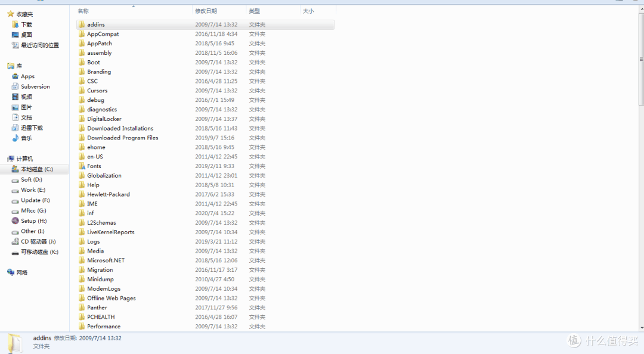Select the 桌面 desktop shortcut icon
This screenshot has height=354, width=644.
click(15, 35)
